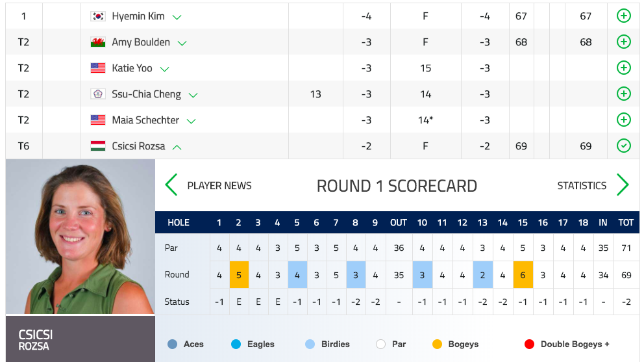Expand Hyemin Kim's scorecard with the chevron
The width and height of the screenshot is (644, 362).
177,18
